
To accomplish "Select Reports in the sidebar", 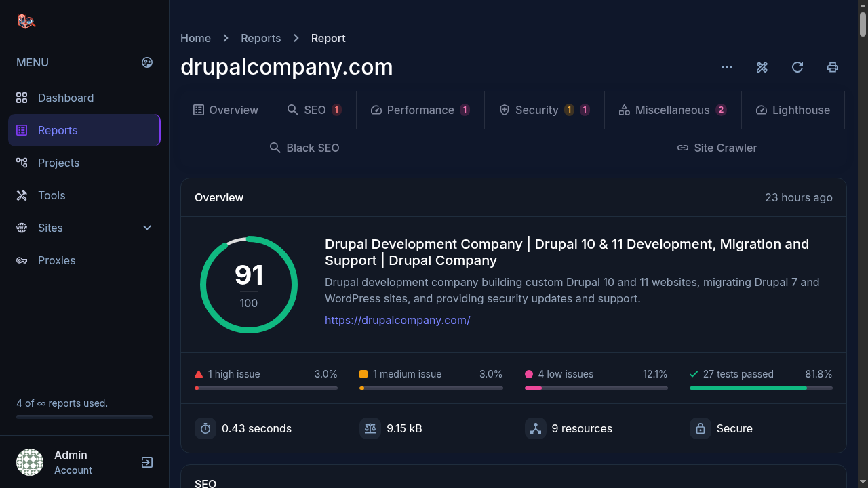I will point(84,130).
